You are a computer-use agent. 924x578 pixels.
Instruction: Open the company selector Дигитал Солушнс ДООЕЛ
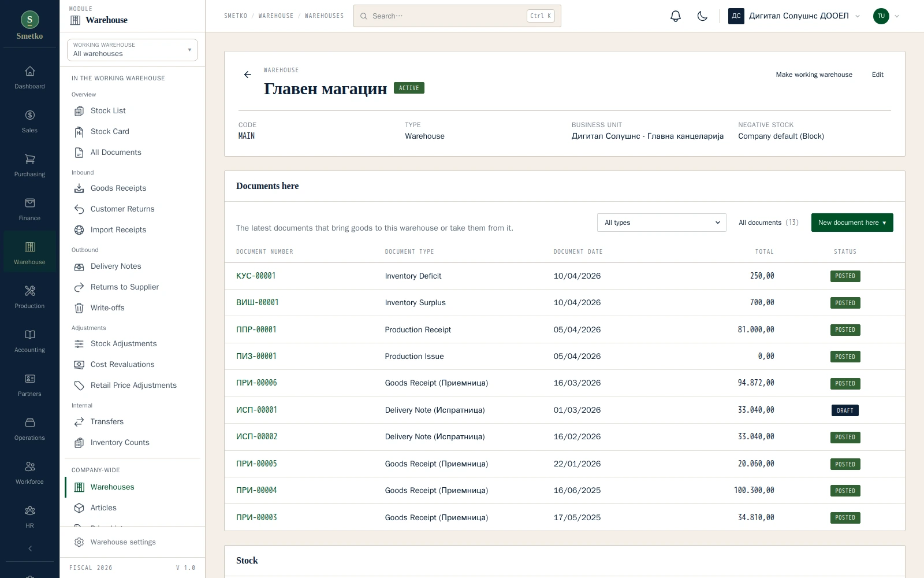tap(795, 16)
